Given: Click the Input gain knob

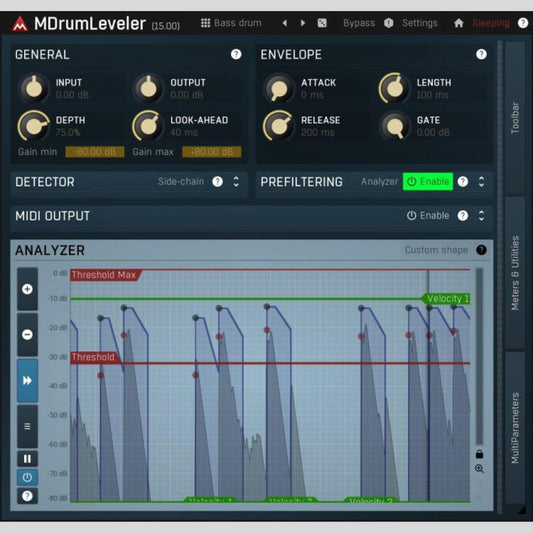Looking at the screenshot, I should tap(33, 88).
